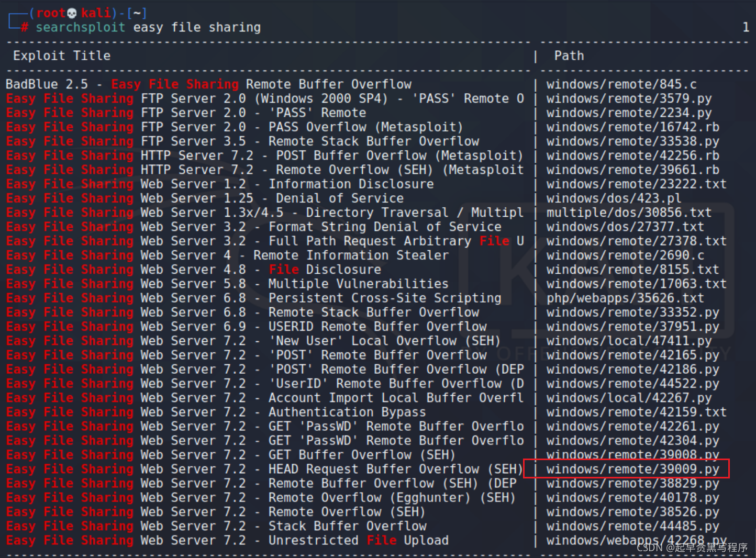The width and height of the screenshot is (756, 558).
Task: Click Web Server 4.8 File Disclosure title
Action: tap(194, 270)
